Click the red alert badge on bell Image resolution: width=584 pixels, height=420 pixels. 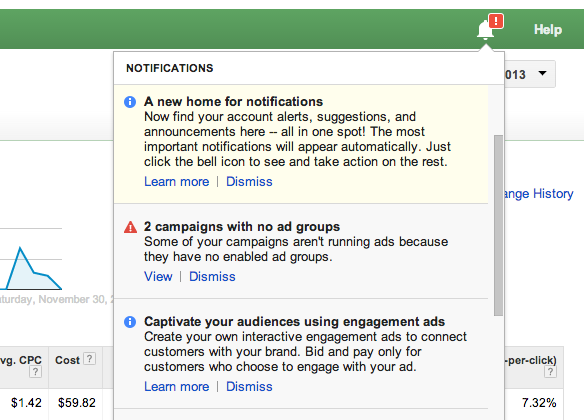point(496,21)
